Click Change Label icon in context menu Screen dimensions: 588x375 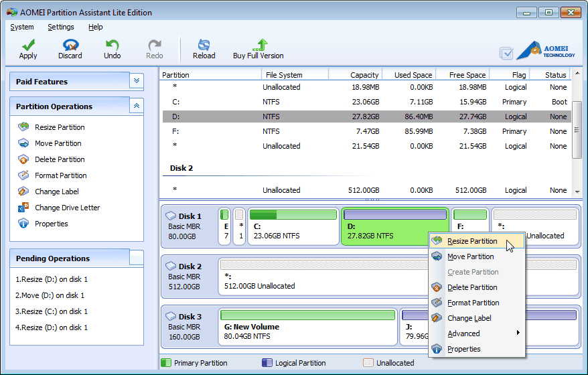tap(437, 317)
